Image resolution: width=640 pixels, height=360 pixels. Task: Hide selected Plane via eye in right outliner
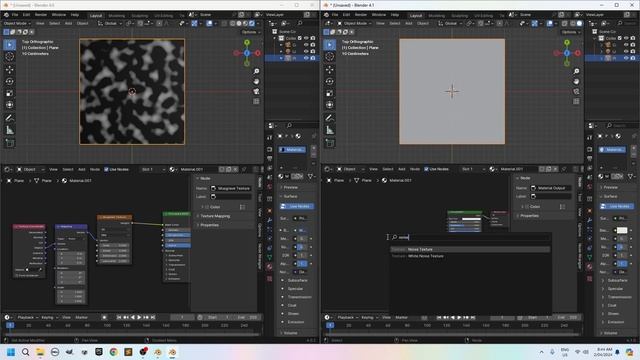(626, 58)
